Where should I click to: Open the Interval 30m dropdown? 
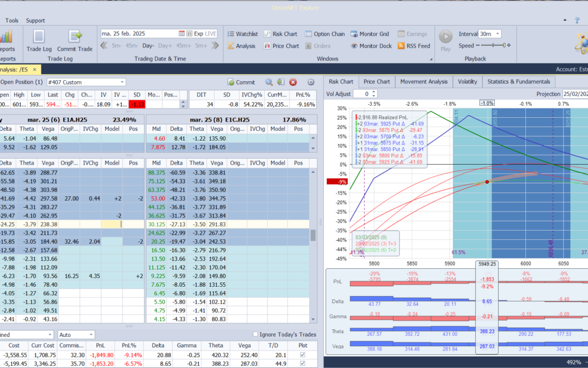(x=498, y=34)
